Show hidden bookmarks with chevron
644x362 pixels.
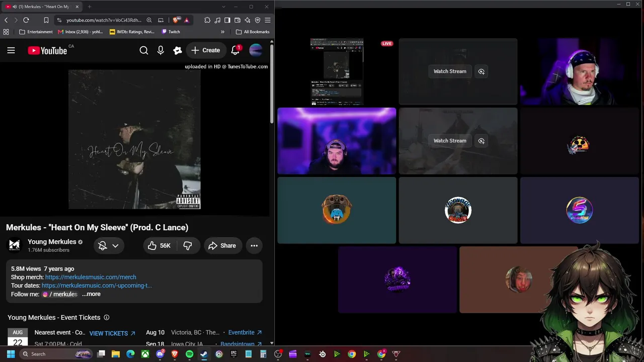coord(222,32)
